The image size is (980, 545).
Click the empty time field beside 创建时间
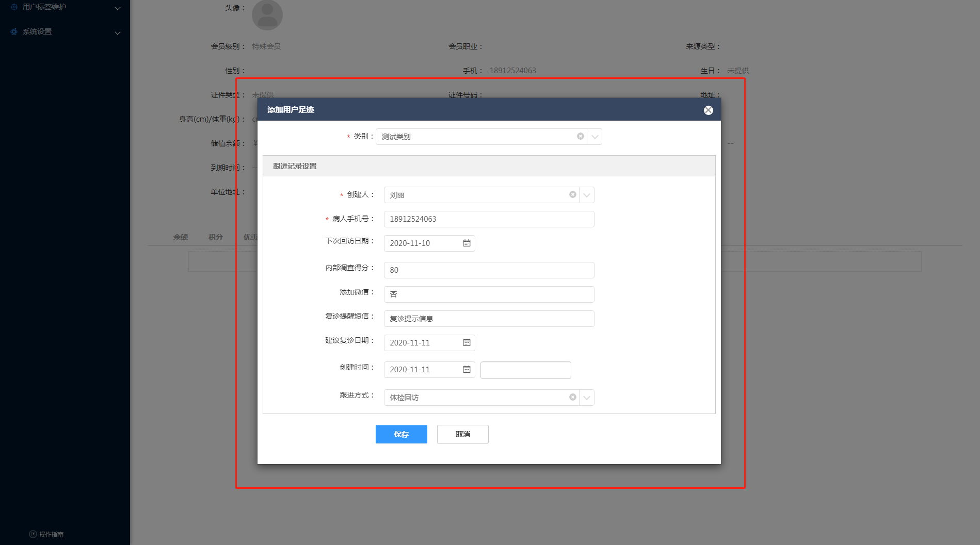click(x=525, y=370)
